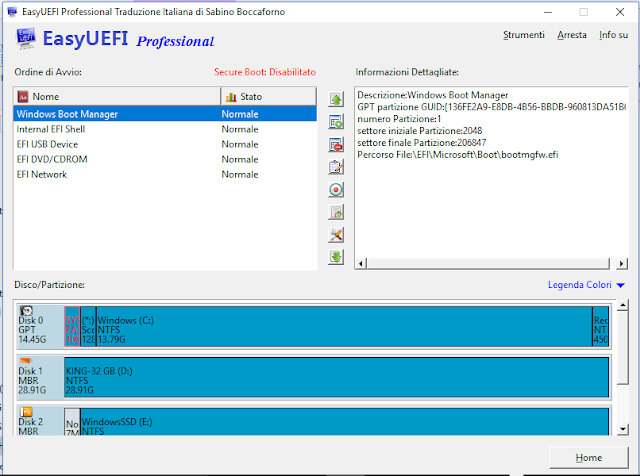Open the Info su menu
This screenshot has width=640, height=476.
point(613,35)
